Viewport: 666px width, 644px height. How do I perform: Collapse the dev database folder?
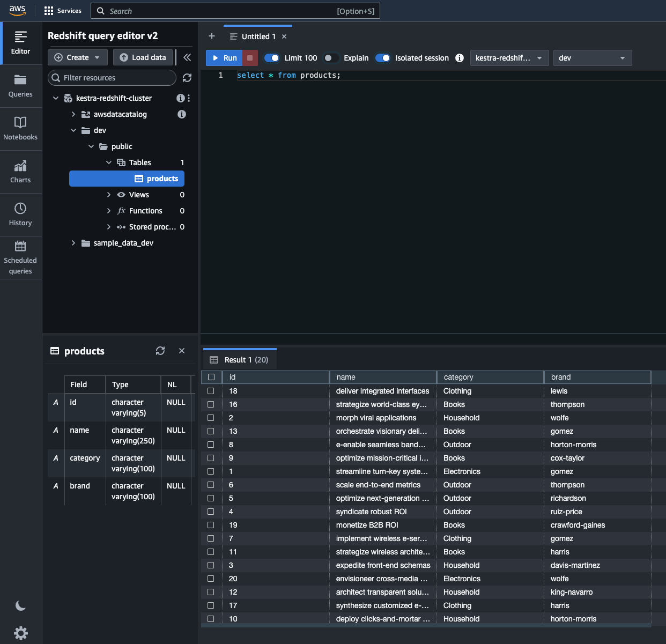coord(74,130)
